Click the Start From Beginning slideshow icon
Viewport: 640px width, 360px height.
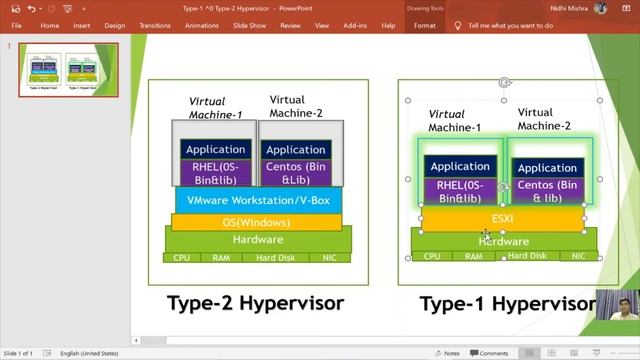pos(68,8)
